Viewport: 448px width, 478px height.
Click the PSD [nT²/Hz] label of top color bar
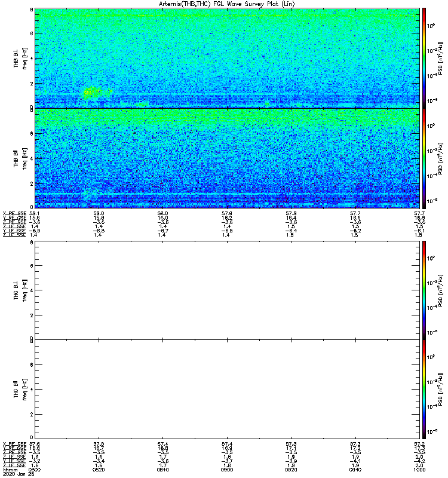(x=440, y=58)
